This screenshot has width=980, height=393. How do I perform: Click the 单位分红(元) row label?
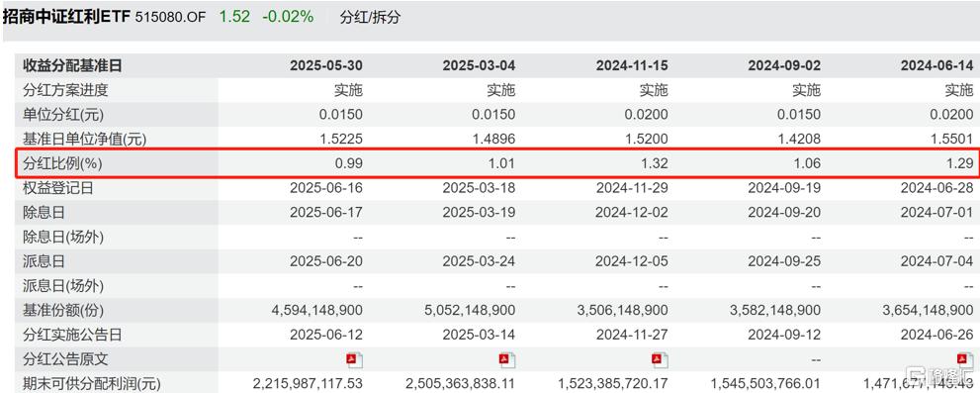(x=62, y=115)
